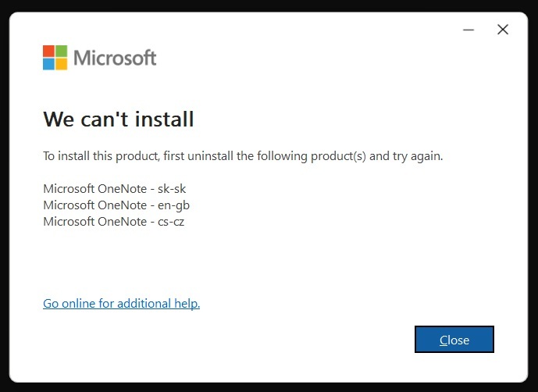
Task: Click the "We can't install" heading
Action: 118,119
